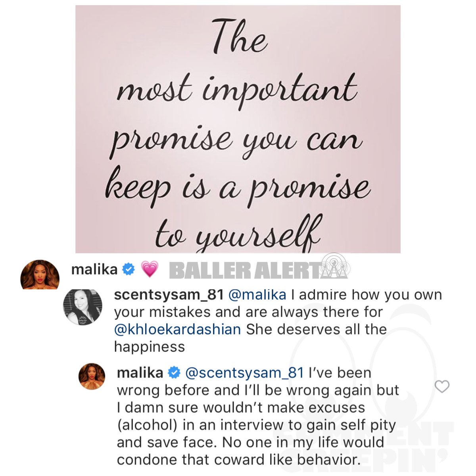This screenshot has height=476, width=476.
Task: Click the BALLER ALERT watermark logo
Action: [258, 270]
